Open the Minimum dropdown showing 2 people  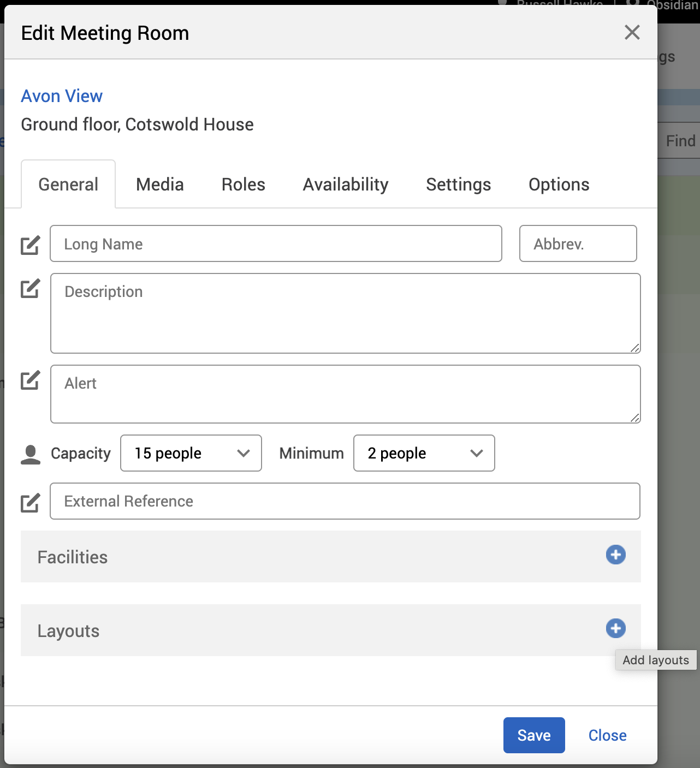coord(424,453)
